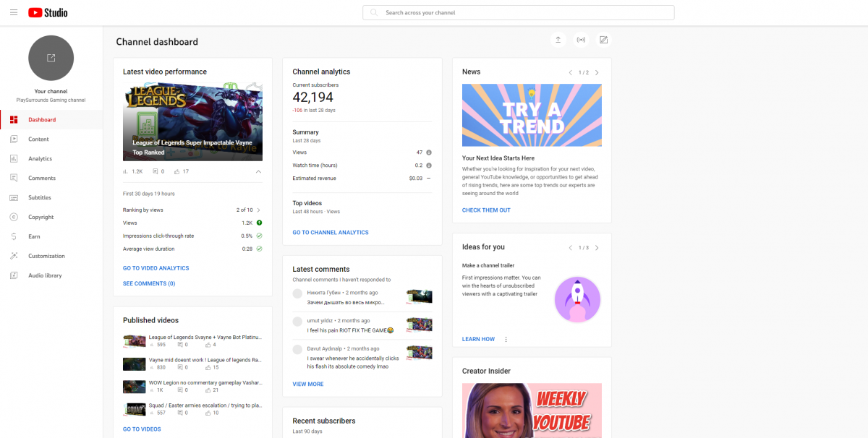Open Analytics in the sidebar
Image resolution: width=868 pixels, height=438 pixels.
(x=40, y=159)
